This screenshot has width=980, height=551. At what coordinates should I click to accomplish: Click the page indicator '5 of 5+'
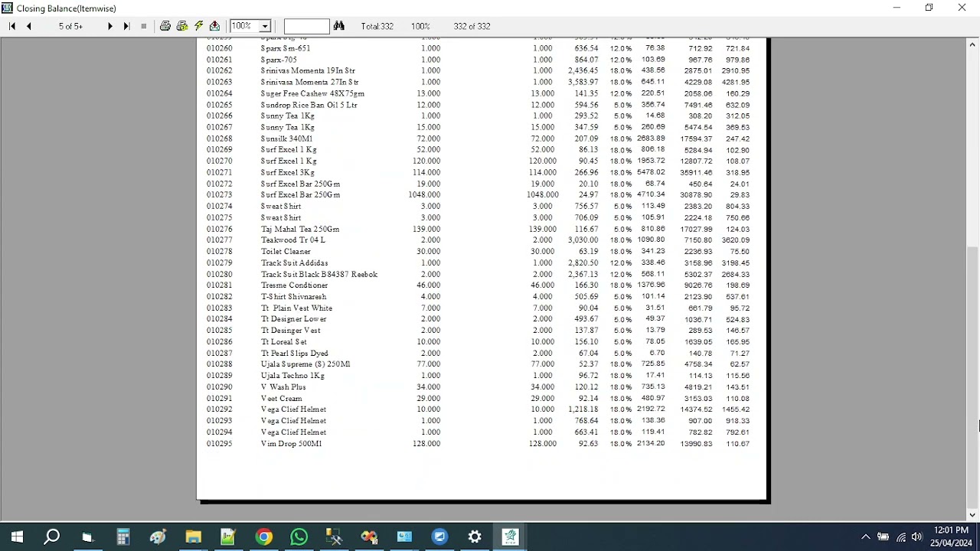[x=70, y=26]
